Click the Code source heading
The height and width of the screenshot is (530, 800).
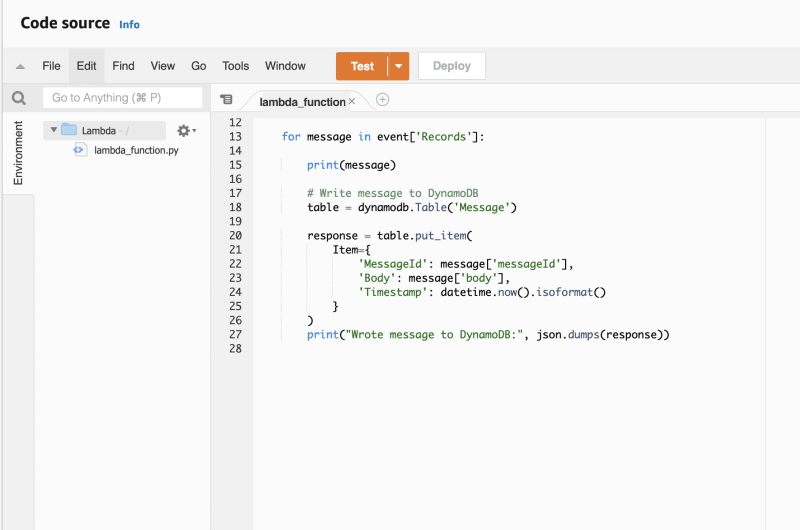point(65,23)
